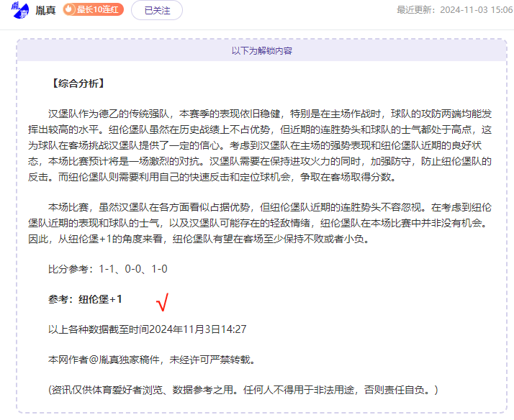Select the 【综合分析】 heading
This screenshot has height=420, width=514.
click(x=78, y=83)
